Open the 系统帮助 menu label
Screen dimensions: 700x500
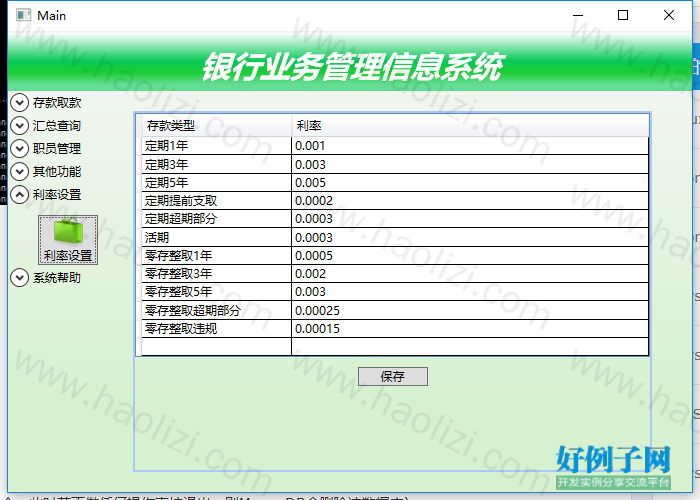57,278
